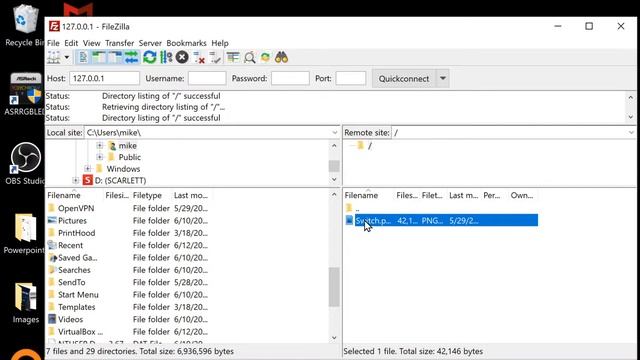Refresh the file and folder lists

(150, 58)
